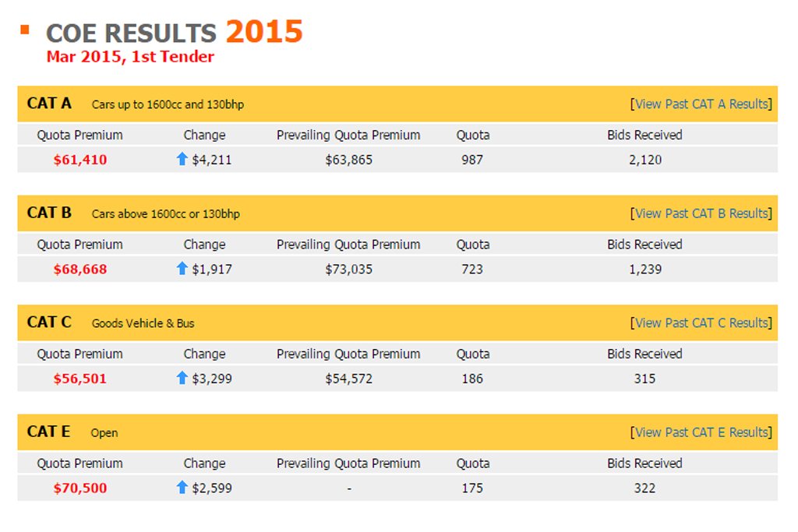The image size is (798, 532).
Task: Open View Past CAT B Results link
Action: click(701, 213)
